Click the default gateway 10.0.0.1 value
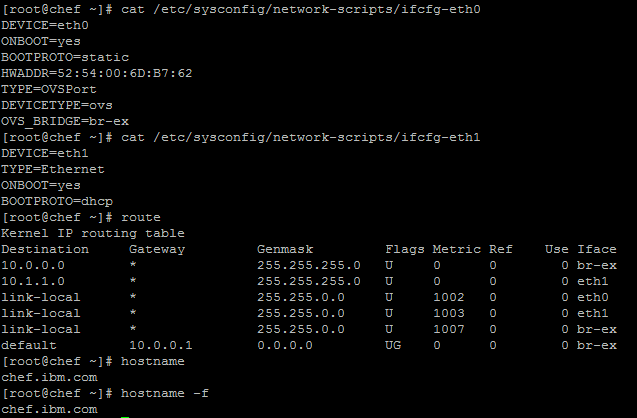The height and width of the screenshot is (418, 637). tap(160, 345)
